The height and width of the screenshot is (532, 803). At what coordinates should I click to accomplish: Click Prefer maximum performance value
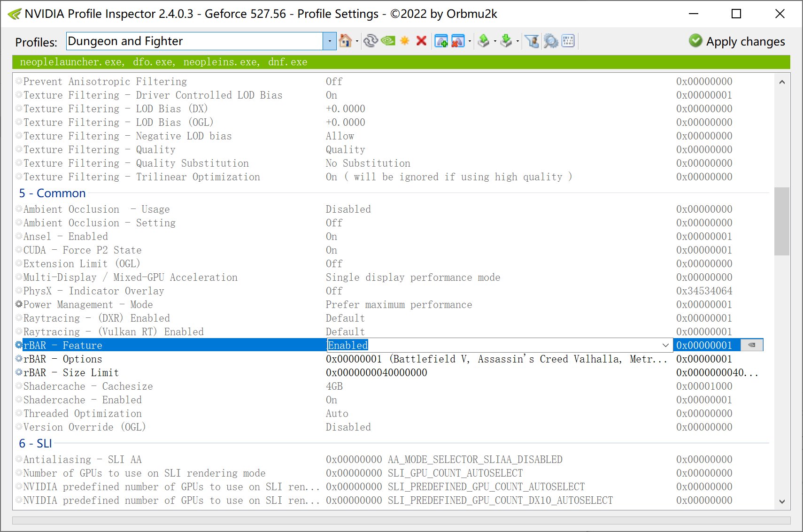pos(399,304)
